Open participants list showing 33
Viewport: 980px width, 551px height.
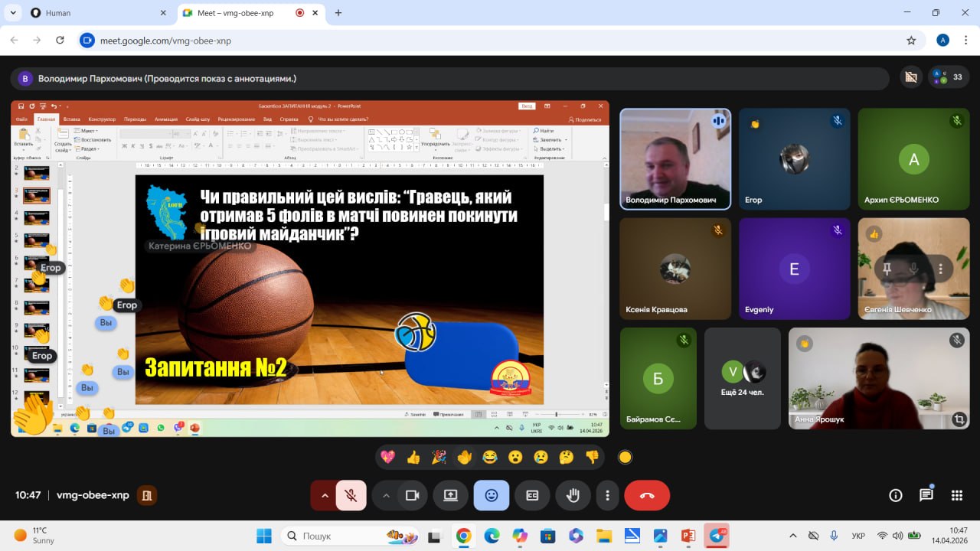[949, 77]
